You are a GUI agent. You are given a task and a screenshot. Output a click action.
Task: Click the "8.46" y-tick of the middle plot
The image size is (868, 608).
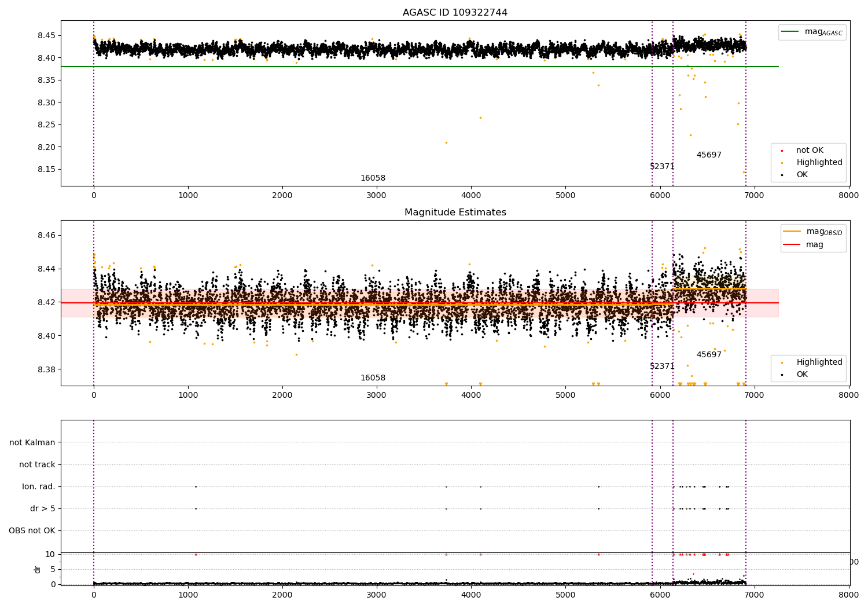tap(47, 236)
